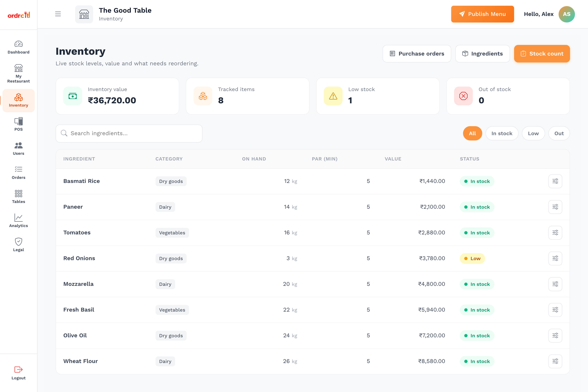Open adjust settings for Basmati Rice
Image resolution: width=588 pixels, height=392 pixels.
[555, 181]
